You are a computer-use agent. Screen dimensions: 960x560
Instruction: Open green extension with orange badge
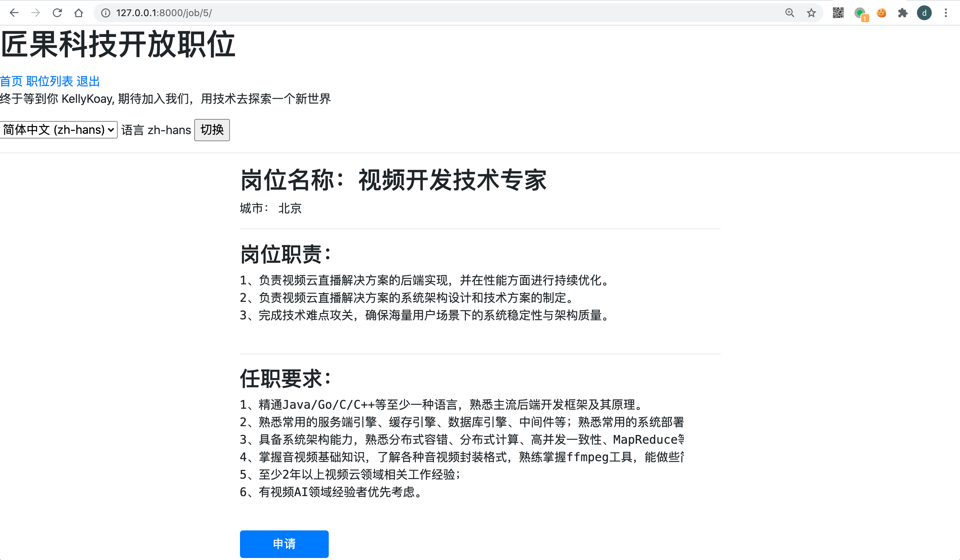tap(861, 14)
